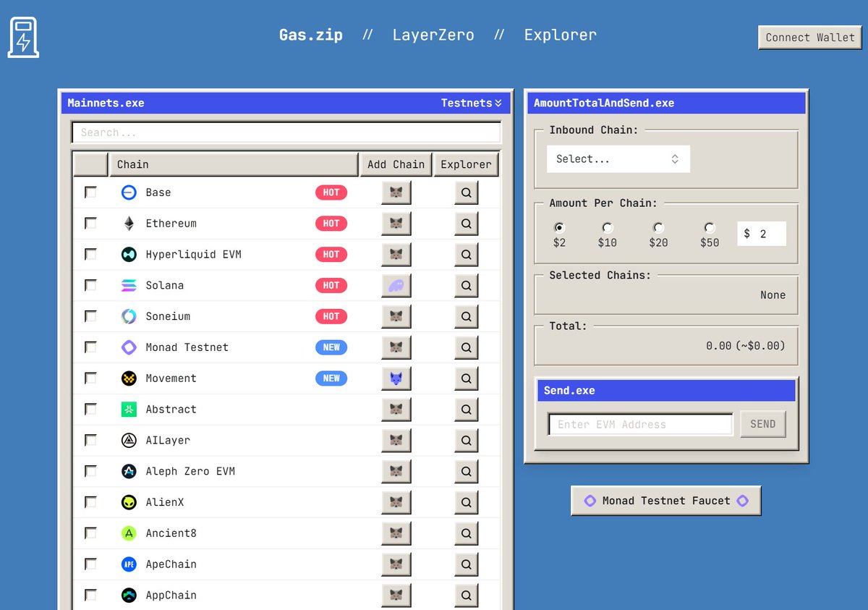
Task: Open explorer search for Ethereum
Action: tap(467, 224)
